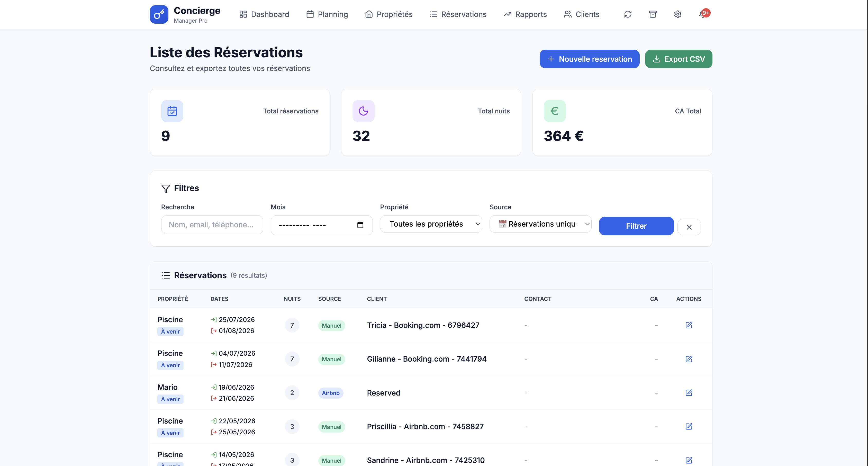
Task: Click the Manuel badge on Gilianne's reservation
Action: 331,359
